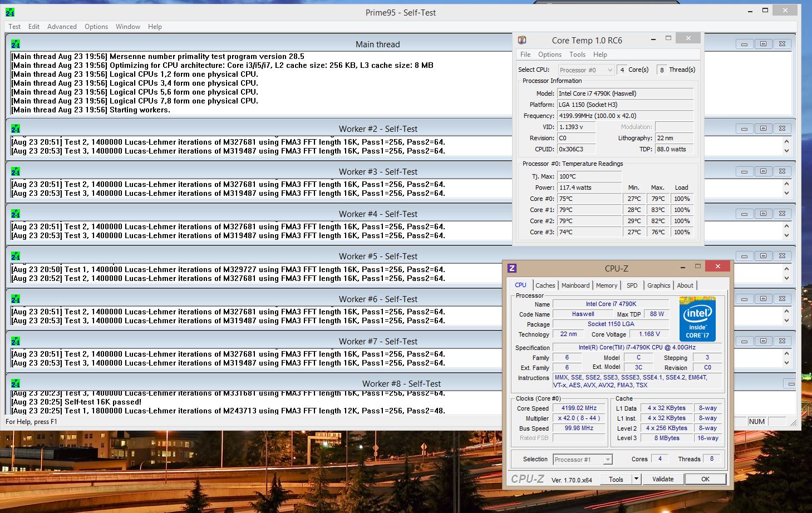812x513 pixels.
Task: Click the Core #3 temperature 74°C
Action: (x=589, y=232)
